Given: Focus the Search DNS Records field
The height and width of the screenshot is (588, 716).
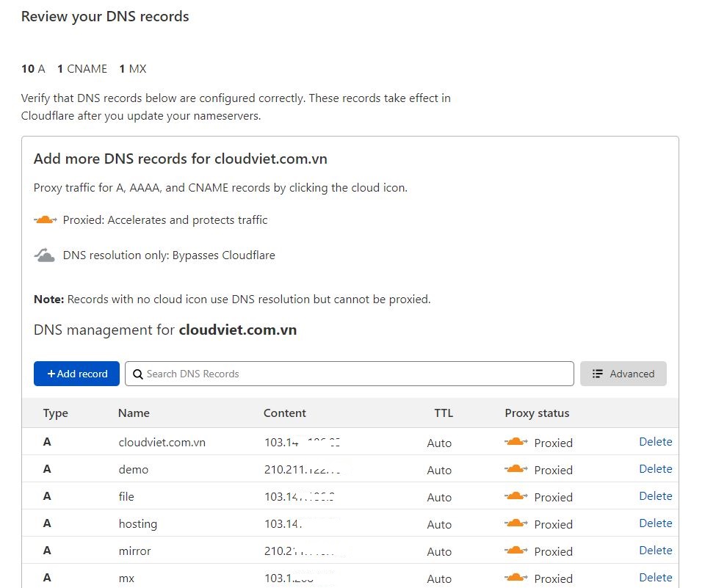Looking at the screenshot, I should pyautogui.click(x=350, y=374).
